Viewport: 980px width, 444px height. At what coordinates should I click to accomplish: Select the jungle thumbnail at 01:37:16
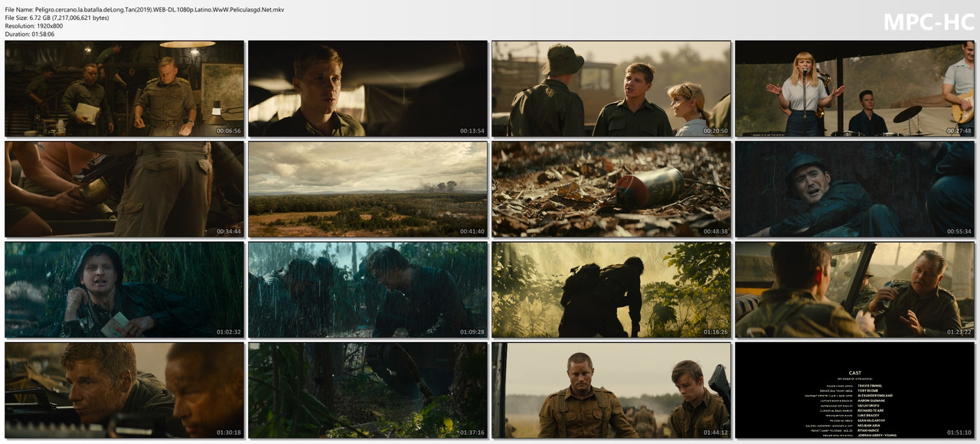click(367, 390)
